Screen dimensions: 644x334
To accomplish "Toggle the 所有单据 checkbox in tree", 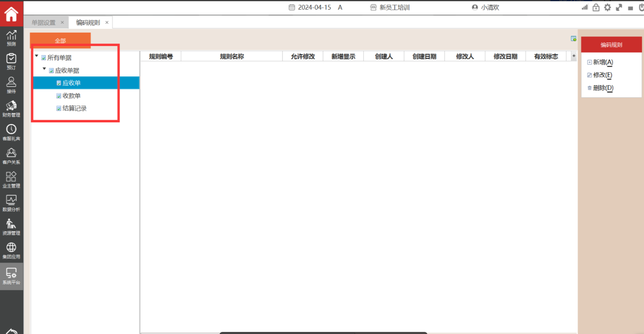I will pyautogui.click(x=43, y=58).
